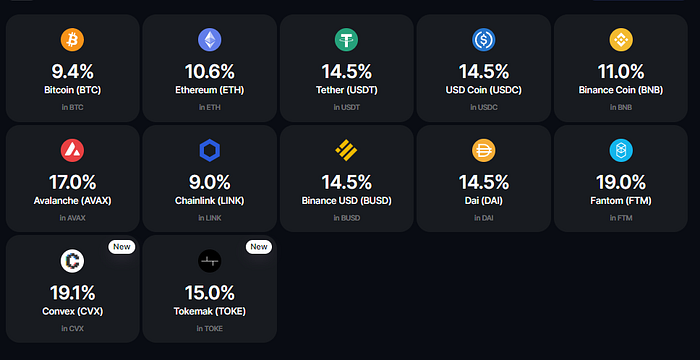
Task: Select the black Tokemak logo icon
Action: tap(210, 261)
